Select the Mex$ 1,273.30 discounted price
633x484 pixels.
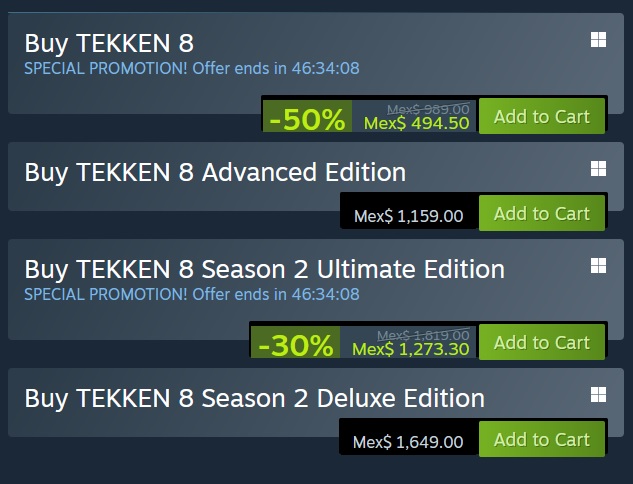(411, 349)
